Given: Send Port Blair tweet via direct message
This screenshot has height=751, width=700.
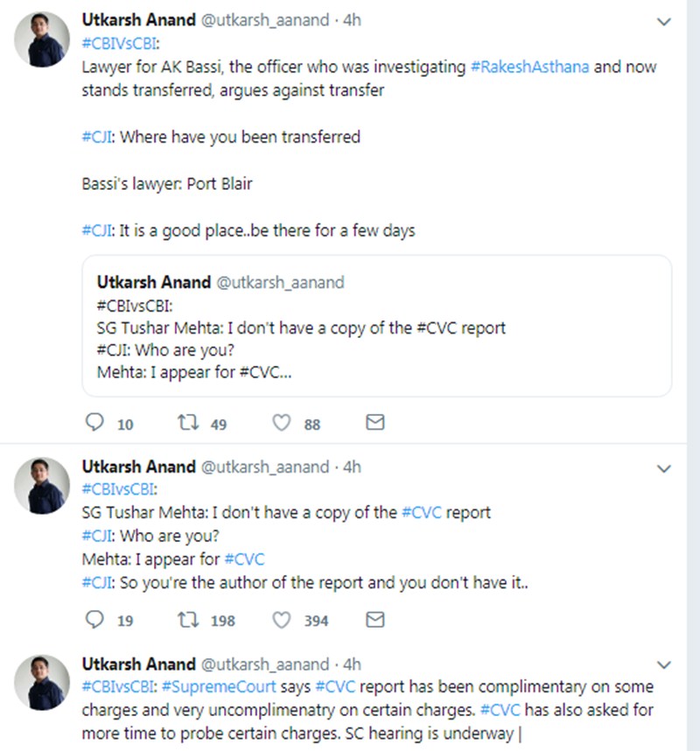Looking at the screenshot, I should [374, 424].
